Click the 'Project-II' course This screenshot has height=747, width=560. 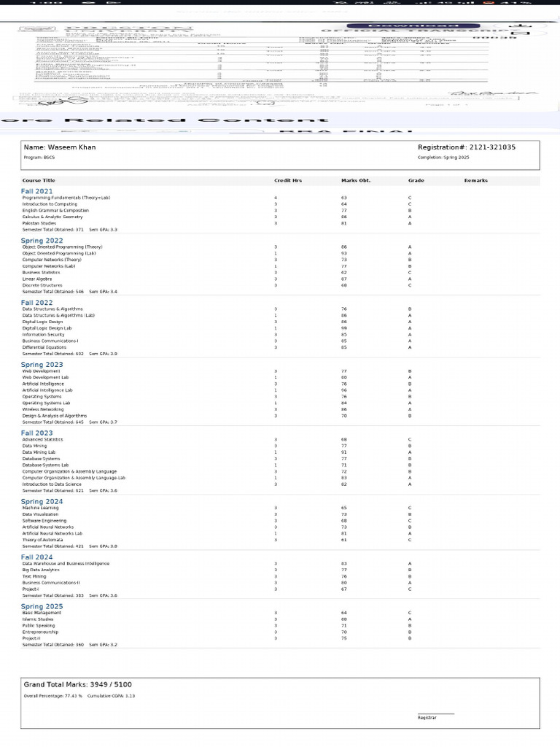pyautogui.click(x=31, y=639)
